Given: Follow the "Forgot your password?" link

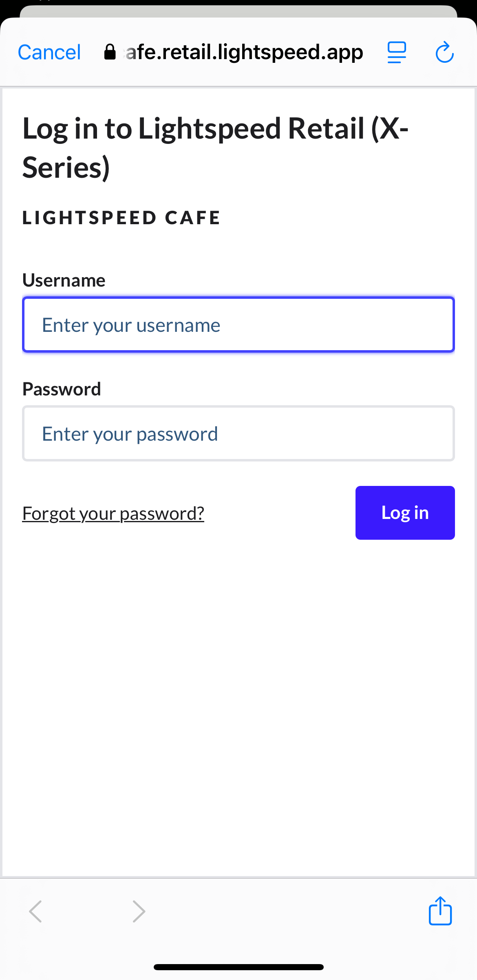Looking at the screenshot, I should click(x=113, y=513).
